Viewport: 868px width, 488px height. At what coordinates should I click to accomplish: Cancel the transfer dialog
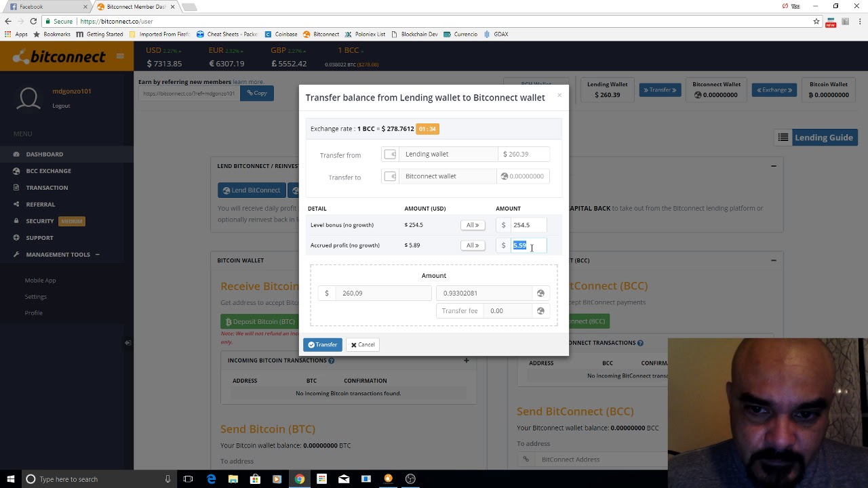pyautogui.click(x=363, y=344)
